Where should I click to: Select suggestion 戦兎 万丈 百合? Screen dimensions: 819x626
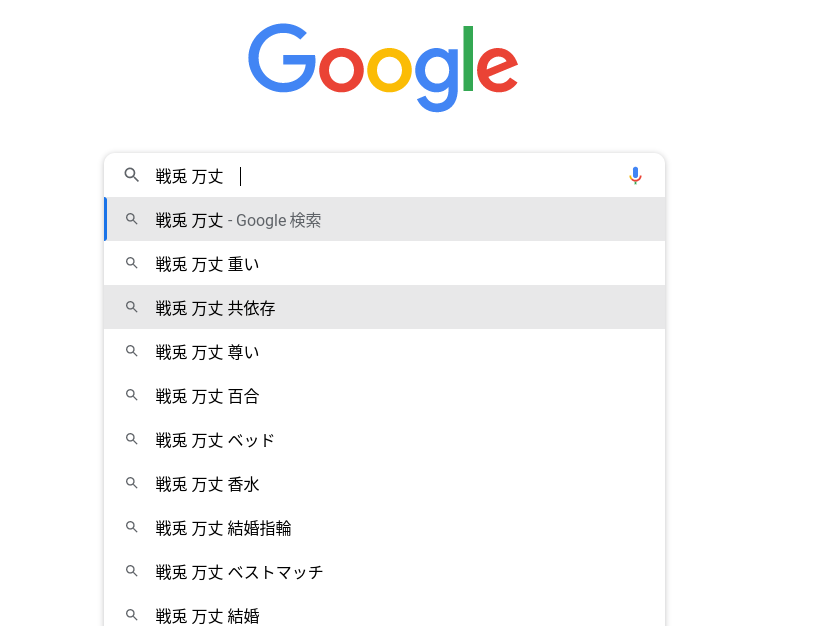(208, 396)
